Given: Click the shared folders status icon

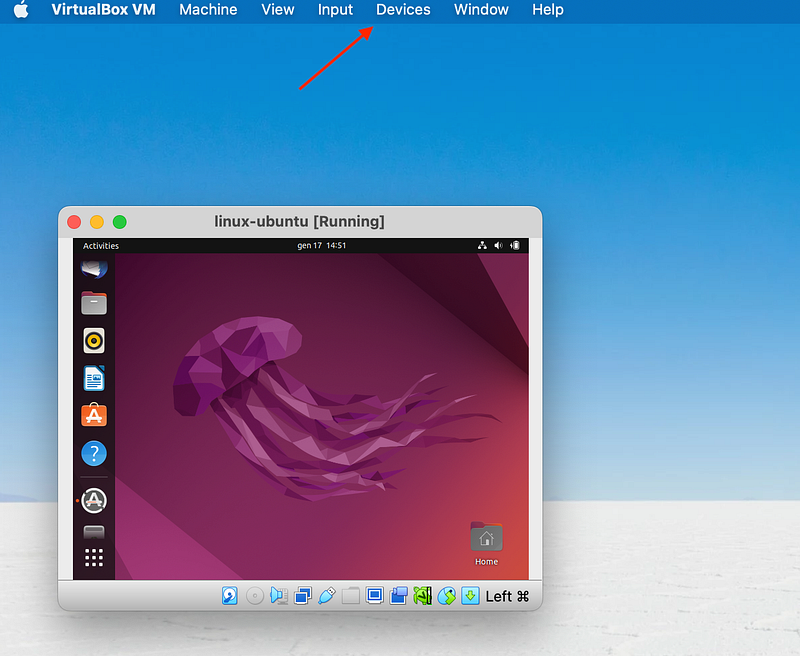Looking at the screenshot, I should [351, 595].
